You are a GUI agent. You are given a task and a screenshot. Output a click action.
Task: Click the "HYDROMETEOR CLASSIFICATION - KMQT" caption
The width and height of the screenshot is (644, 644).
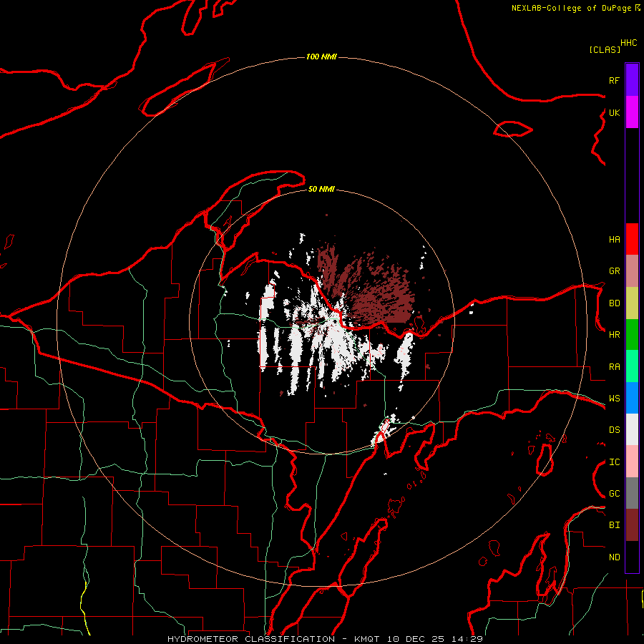click(275, 639)
